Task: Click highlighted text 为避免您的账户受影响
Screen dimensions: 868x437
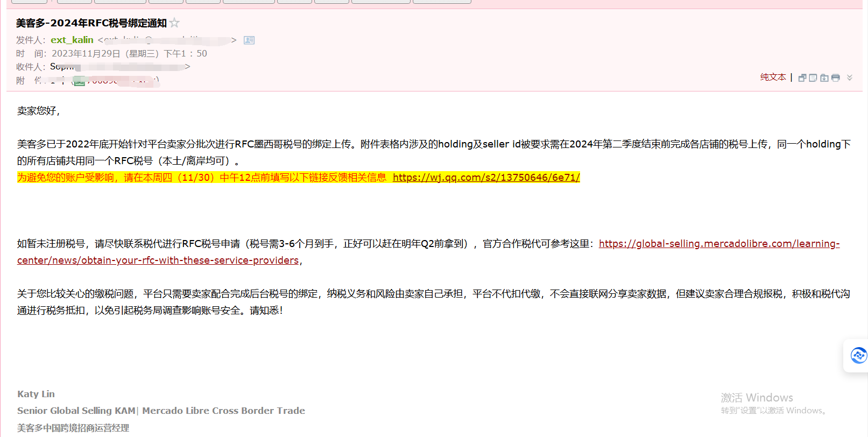Action: (x=66, y=178)
